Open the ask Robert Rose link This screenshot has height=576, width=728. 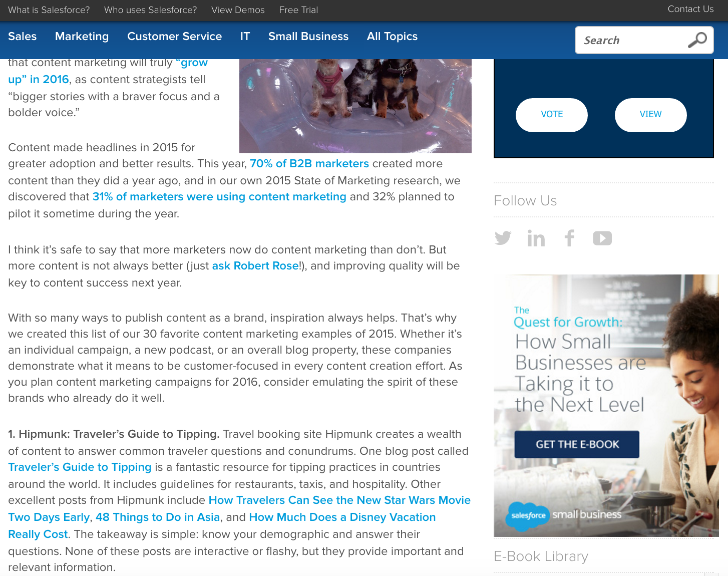[x=255, y=266]
